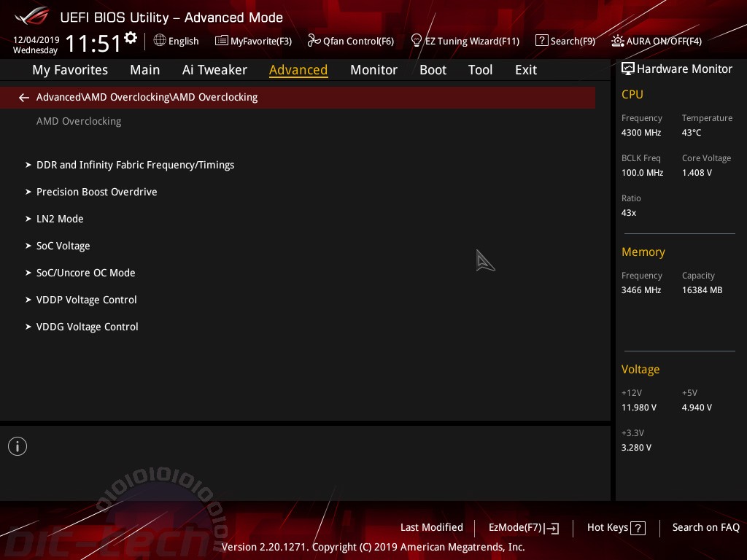Expand Precision Boost Overdrive arrow
This screenshot has width=747, height=560.
point(28,192)
